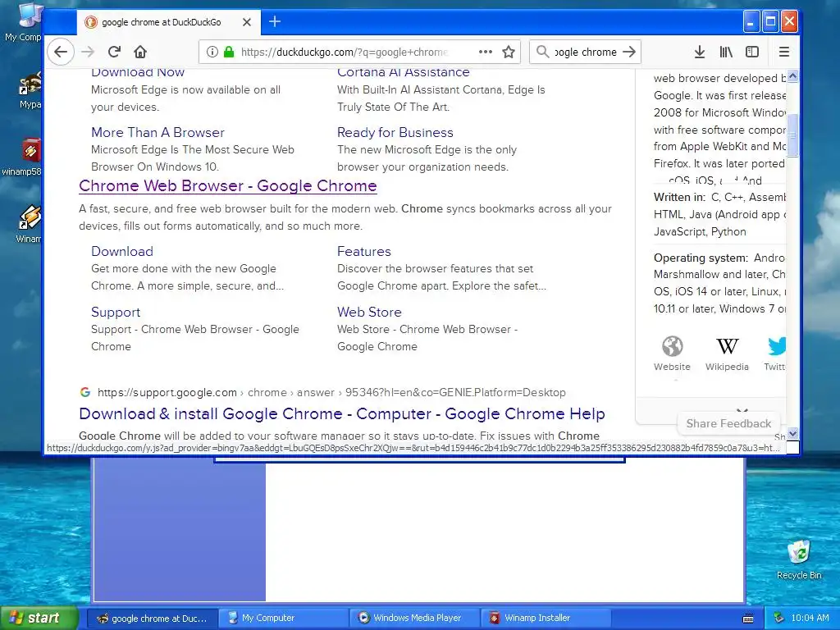Open the Firefox hamburger menu
840x630 pixels.
[783, 52]
